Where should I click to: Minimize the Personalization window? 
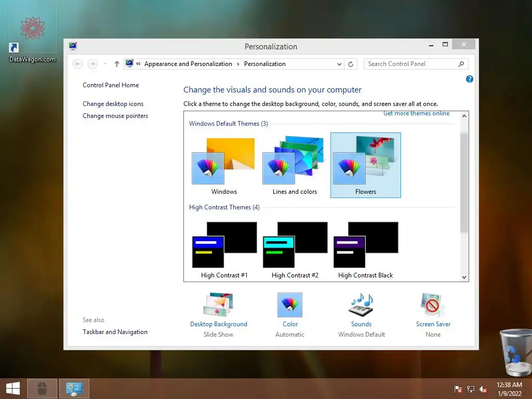pos(431,45)
